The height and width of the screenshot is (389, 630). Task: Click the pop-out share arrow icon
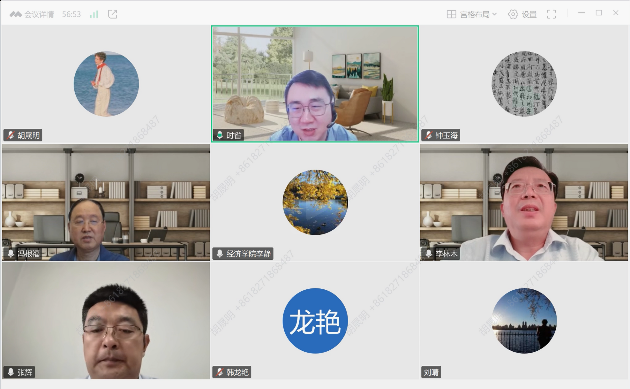click(112, 14)
